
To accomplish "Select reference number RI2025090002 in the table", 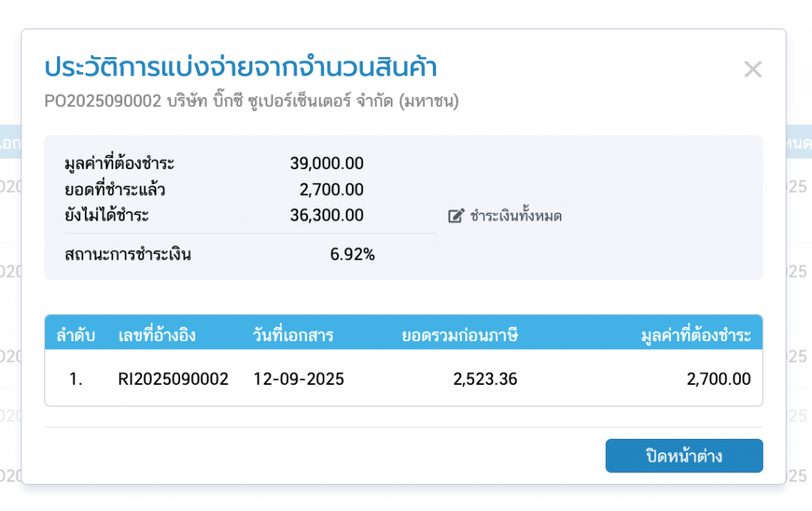I will pyautogui.click(x=173, y=379).
